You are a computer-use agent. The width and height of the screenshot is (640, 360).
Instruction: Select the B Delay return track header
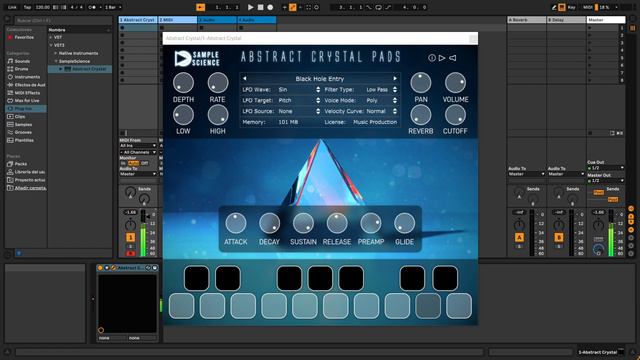[x=566, y=20]
